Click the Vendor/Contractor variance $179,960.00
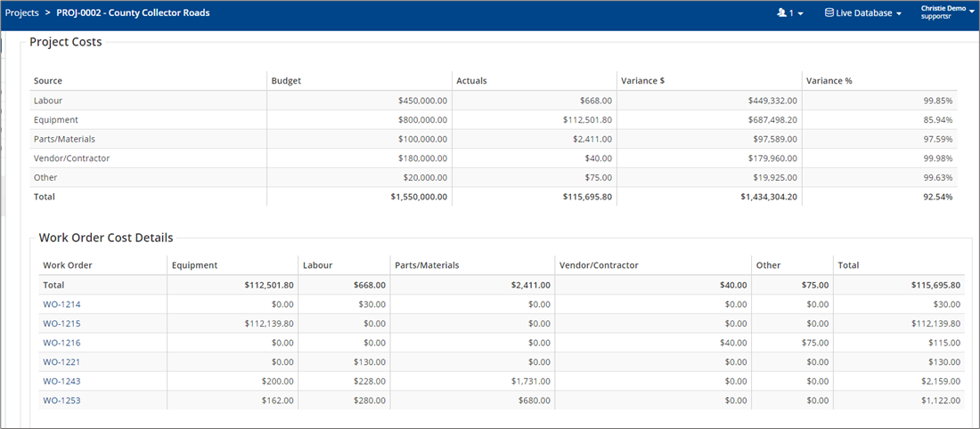 coord(772,158)
